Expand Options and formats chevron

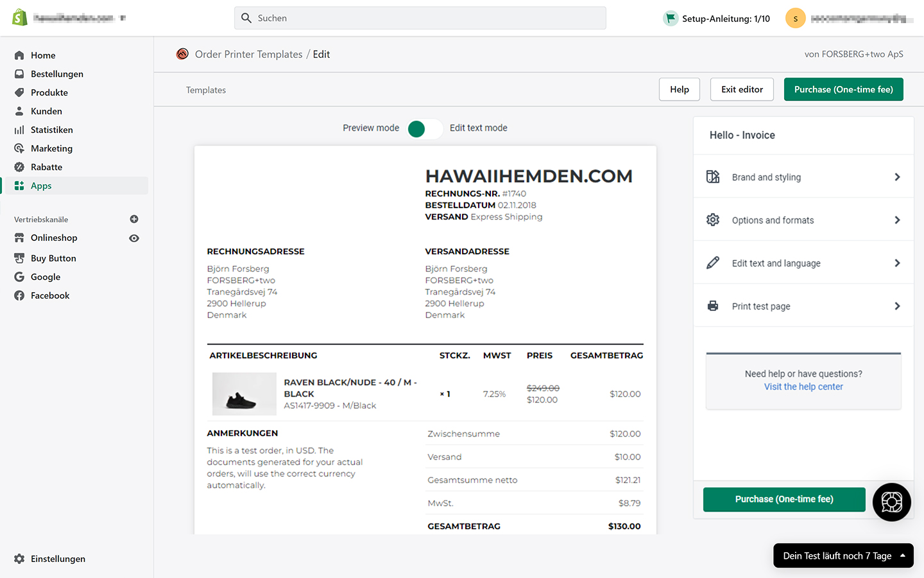coord(897,220)
